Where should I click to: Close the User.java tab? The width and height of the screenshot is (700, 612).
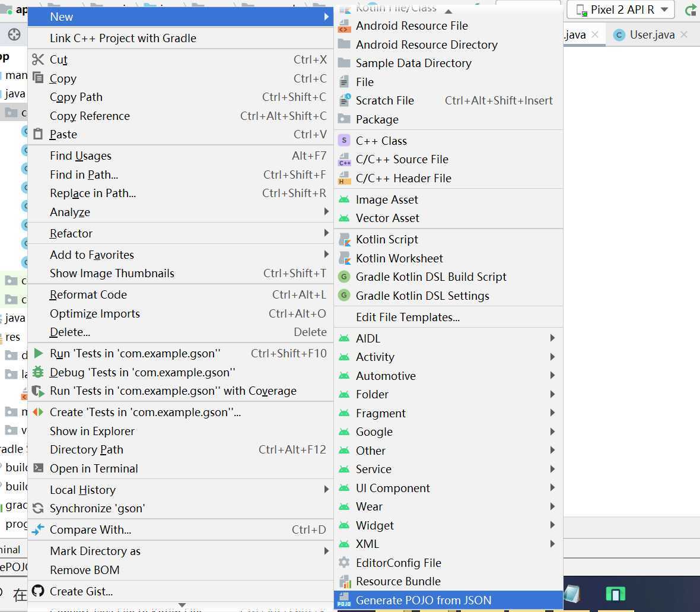(684, 34)
